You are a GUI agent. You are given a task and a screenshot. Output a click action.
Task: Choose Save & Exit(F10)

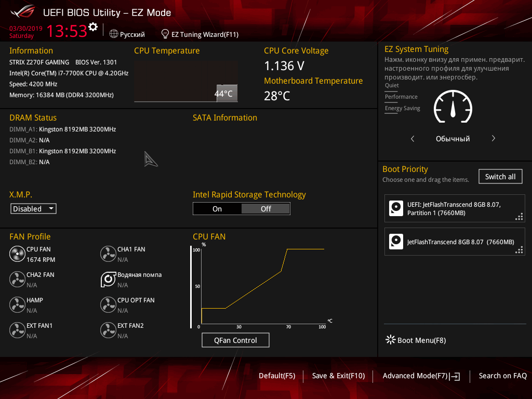pyautogui.click(x=338, y=376)
